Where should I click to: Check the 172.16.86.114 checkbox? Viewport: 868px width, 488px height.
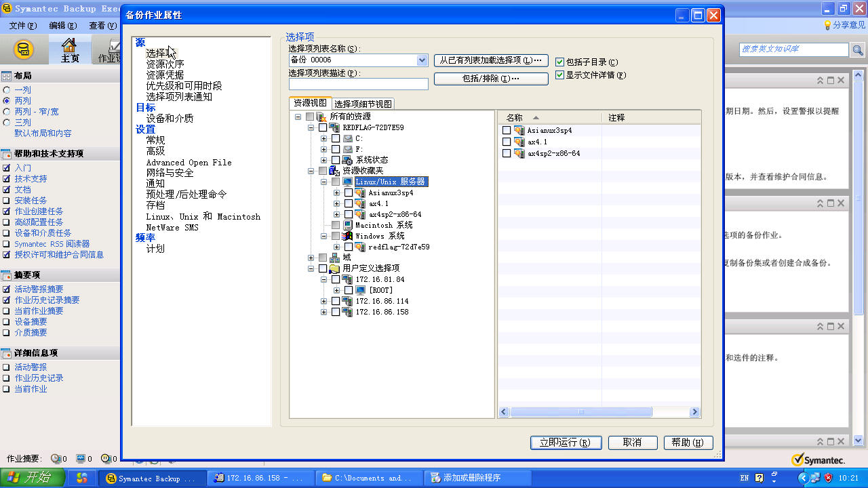point(336,302)
